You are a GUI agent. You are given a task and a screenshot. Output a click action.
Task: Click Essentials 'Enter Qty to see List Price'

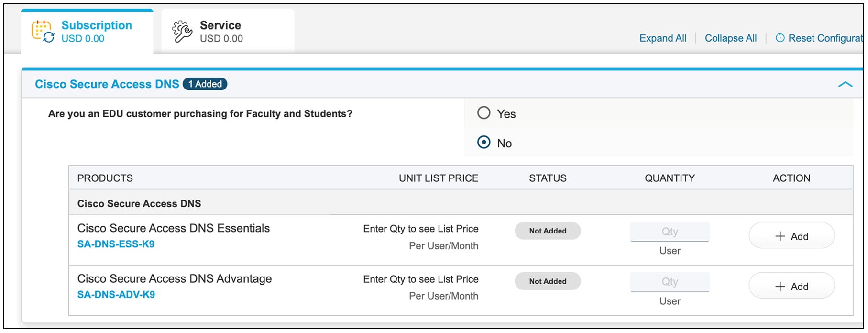pos(421,229)
